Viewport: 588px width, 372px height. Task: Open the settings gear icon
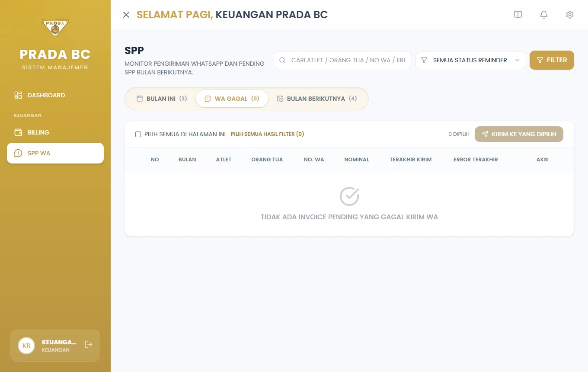(x=570, y=15)
